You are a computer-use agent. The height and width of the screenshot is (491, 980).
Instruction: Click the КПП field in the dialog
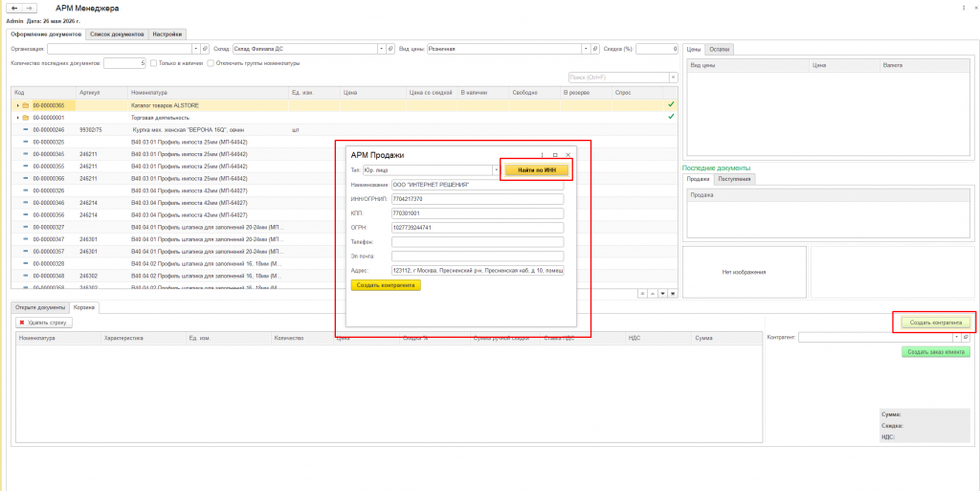click(x=478, y=213)
